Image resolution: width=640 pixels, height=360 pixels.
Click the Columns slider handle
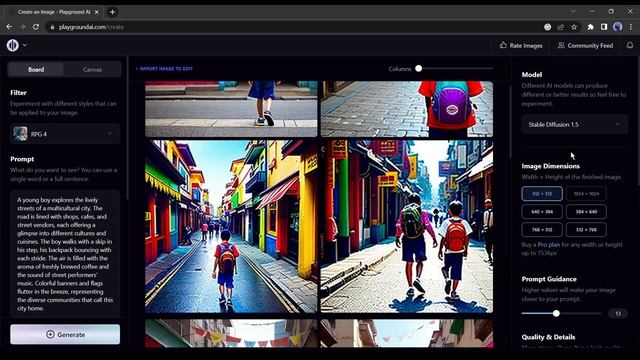point(418,69)
